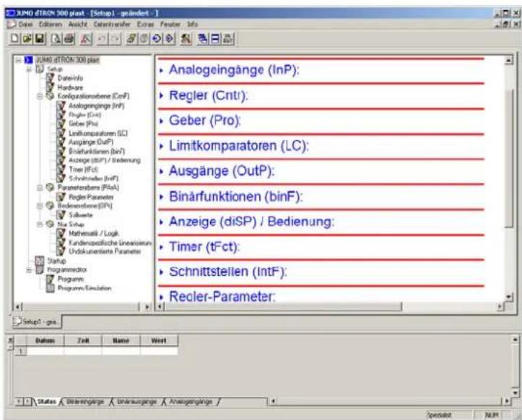Screen dimensions: 522x420
Task: Open the Ansicht menu
Action: pos(77,25)
